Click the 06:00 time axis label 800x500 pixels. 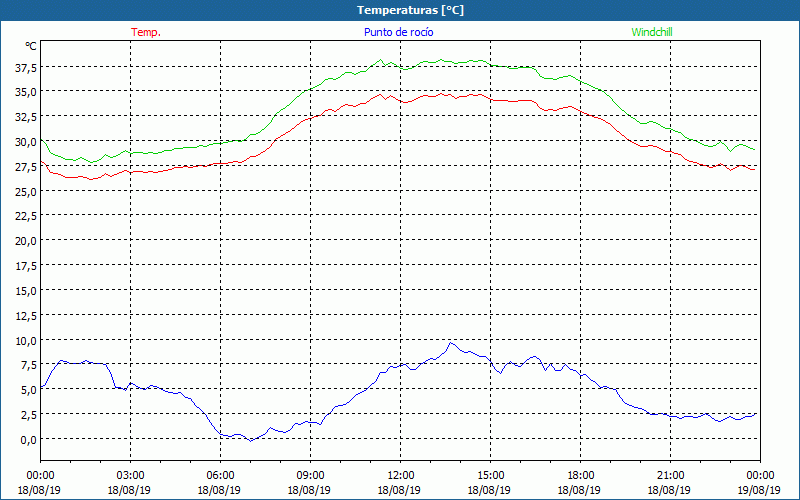pos(220,476)
